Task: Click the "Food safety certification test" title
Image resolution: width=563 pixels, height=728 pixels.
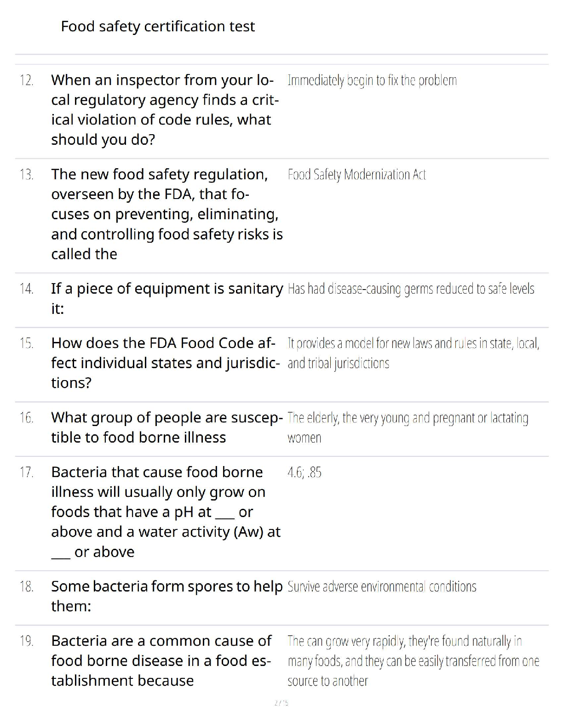Action: pos(157,27)
